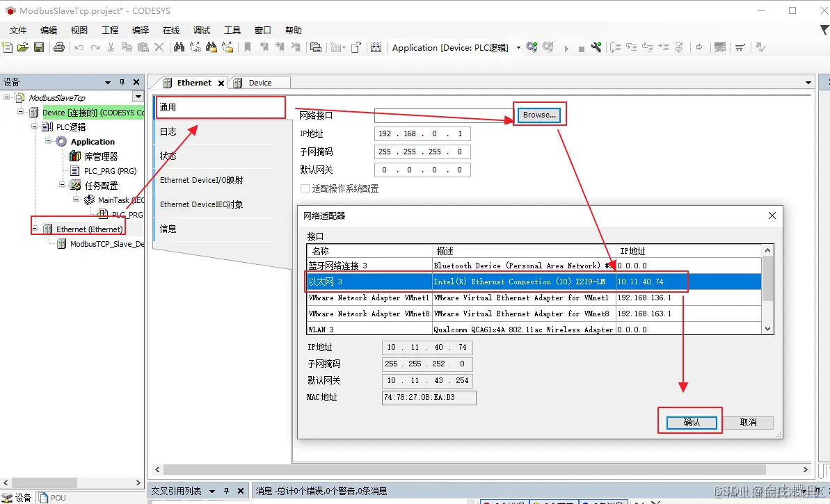830x504 pixels.
Task: Save the project with floppy icon
Action: click(x=39, y=47)
